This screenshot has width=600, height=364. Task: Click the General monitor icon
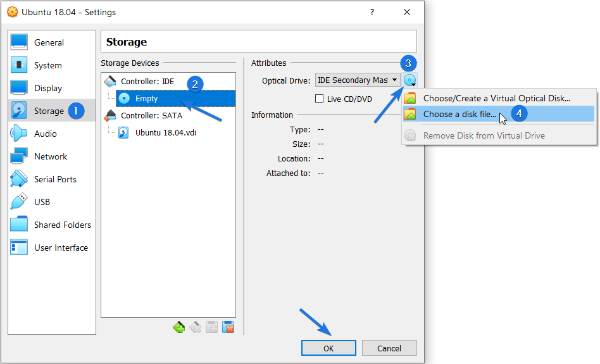pyautogui.click(x=19, y=42)
